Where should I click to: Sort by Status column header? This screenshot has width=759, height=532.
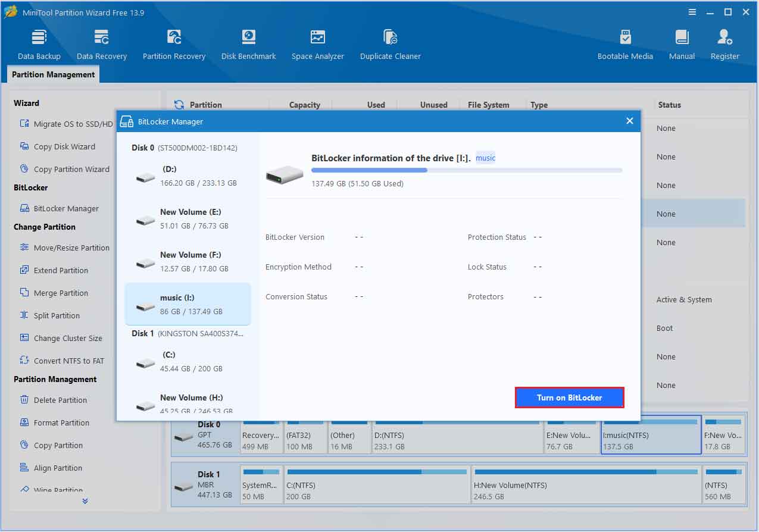[669, 105]
